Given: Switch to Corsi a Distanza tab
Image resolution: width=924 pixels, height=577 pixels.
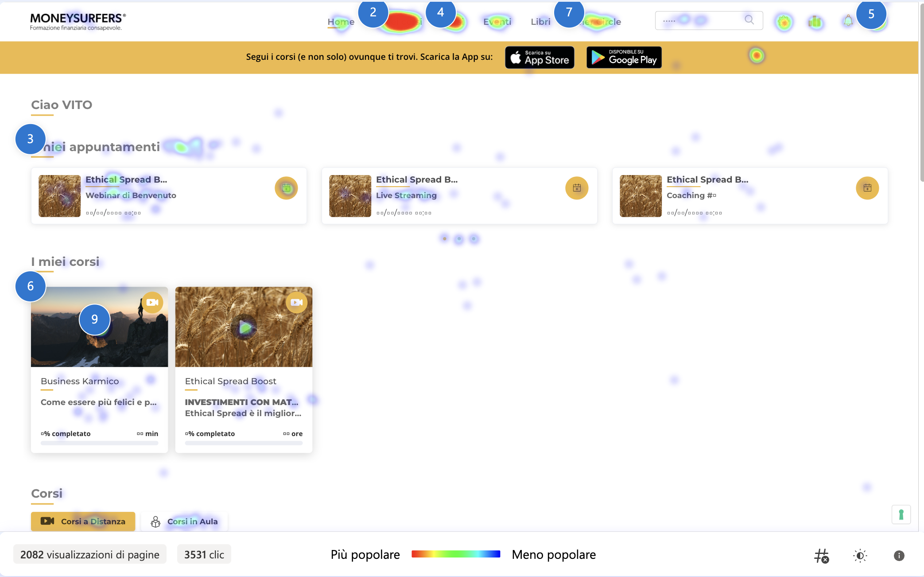Looking at the screenshot, I should 83,521.
